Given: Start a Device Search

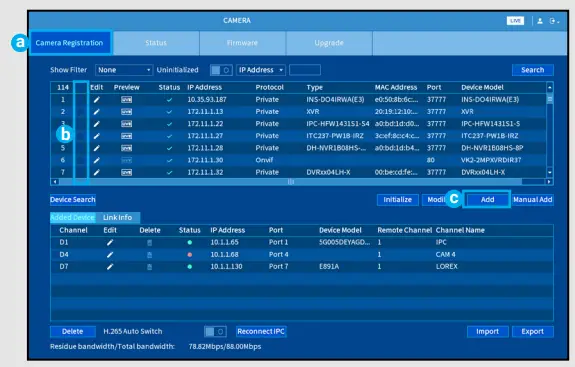Looking at the screenshot, I should tap(73, 199).
